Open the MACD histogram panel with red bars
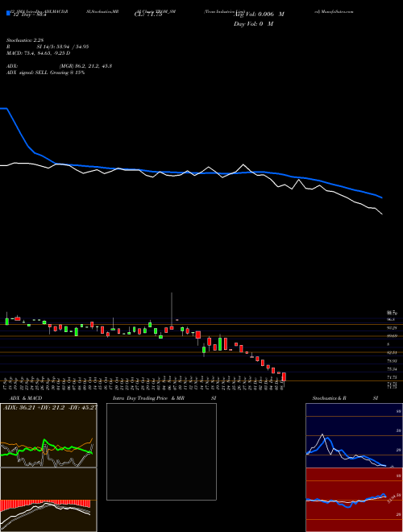Viewport: 403px width, 532px height. point(48,500)
